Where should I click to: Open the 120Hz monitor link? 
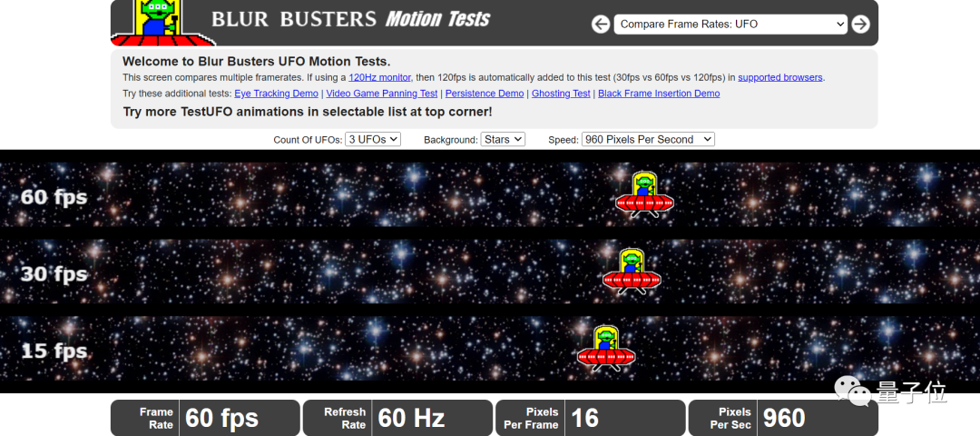(x=379, y=77)
